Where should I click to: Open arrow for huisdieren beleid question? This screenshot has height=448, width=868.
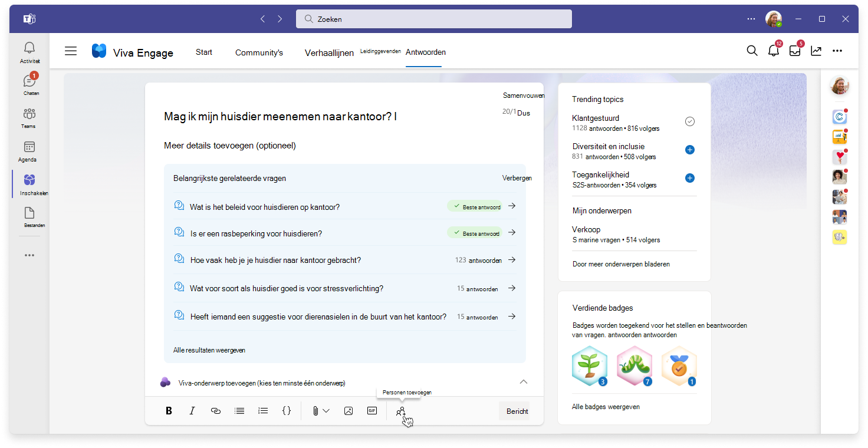point(512,206)
